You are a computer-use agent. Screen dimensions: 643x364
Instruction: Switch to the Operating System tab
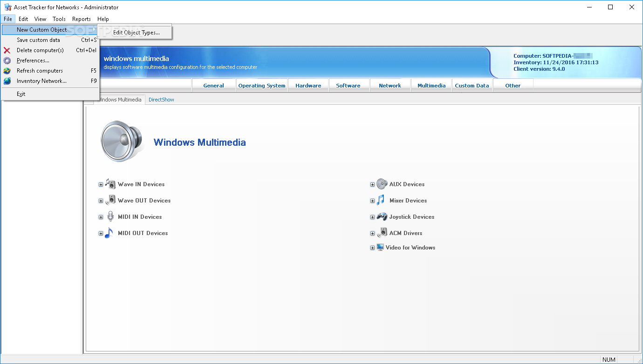click(262, 86)
